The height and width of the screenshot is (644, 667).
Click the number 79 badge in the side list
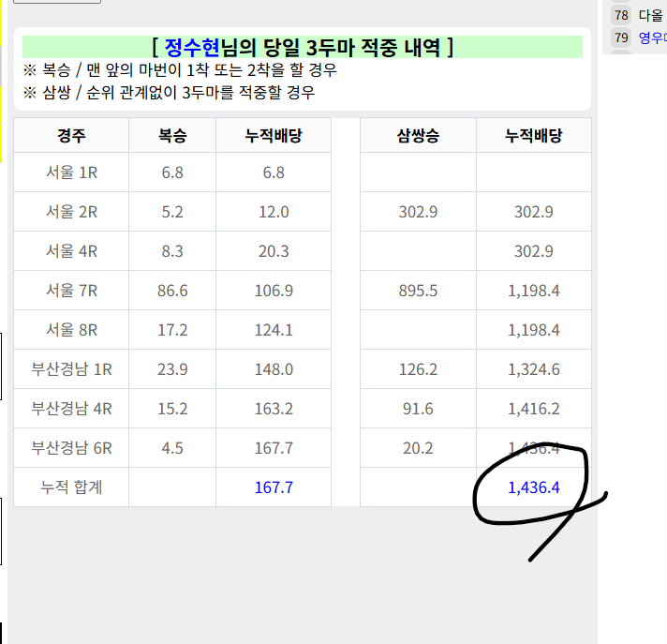point(621,37)
